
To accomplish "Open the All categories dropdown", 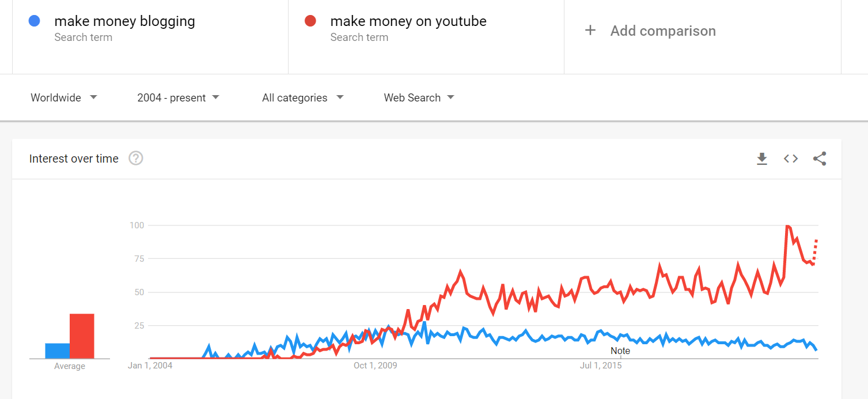I will click(x=303, y=97).
